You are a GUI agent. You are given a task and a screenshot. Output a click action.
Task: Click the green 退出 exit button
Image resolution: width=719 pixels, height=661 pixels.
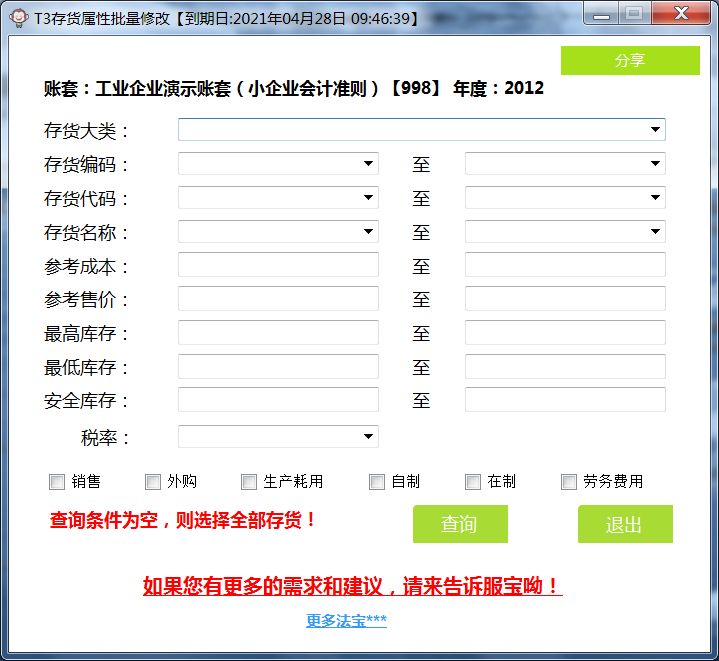tap(625, 524)
